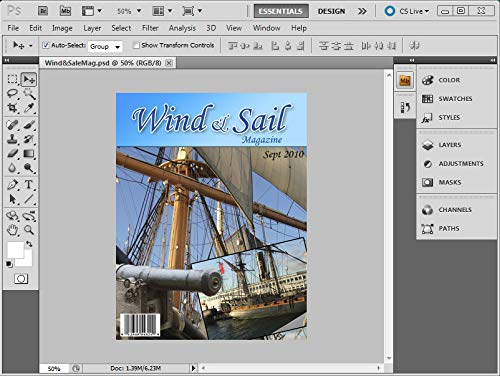Open the Swatches panel
The width and height of the screenshot is (500, 376).
click(456, 99)
